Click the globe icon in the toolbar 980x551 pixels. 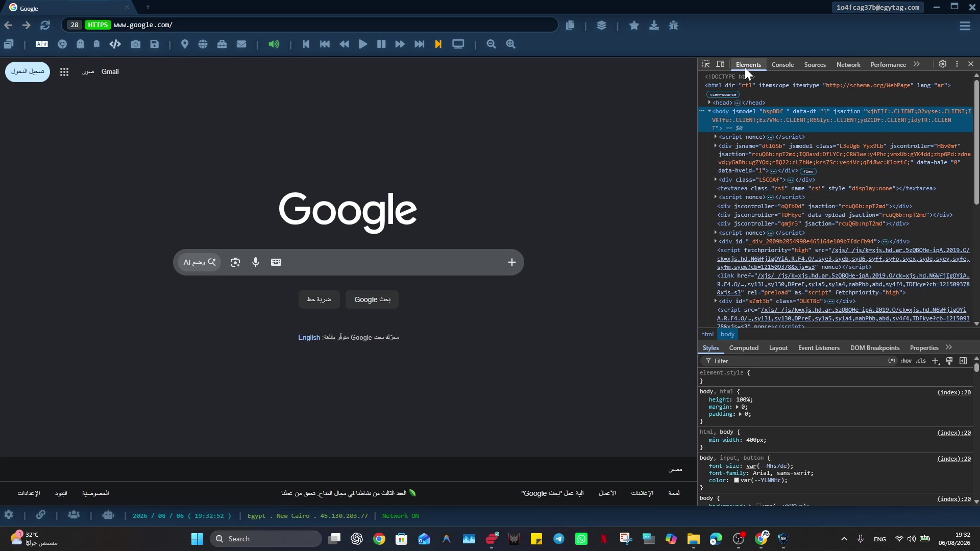203,44
